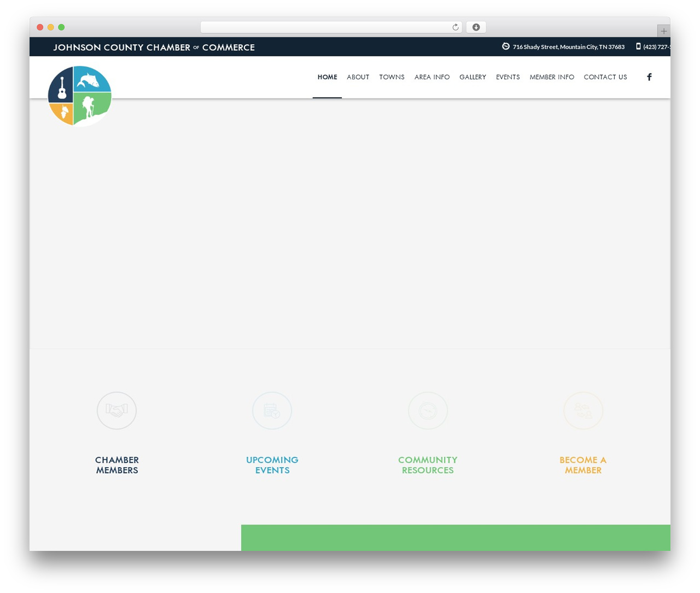Close the browser window with the red button
The image size is (700, 593).
click(x=40, y=27)
